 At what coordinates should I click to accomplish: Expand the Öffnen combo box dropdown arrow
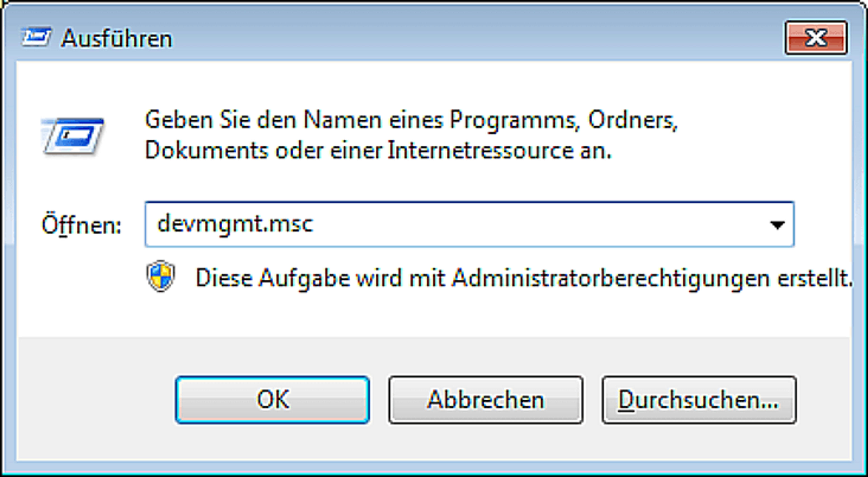tap(777, 225)
